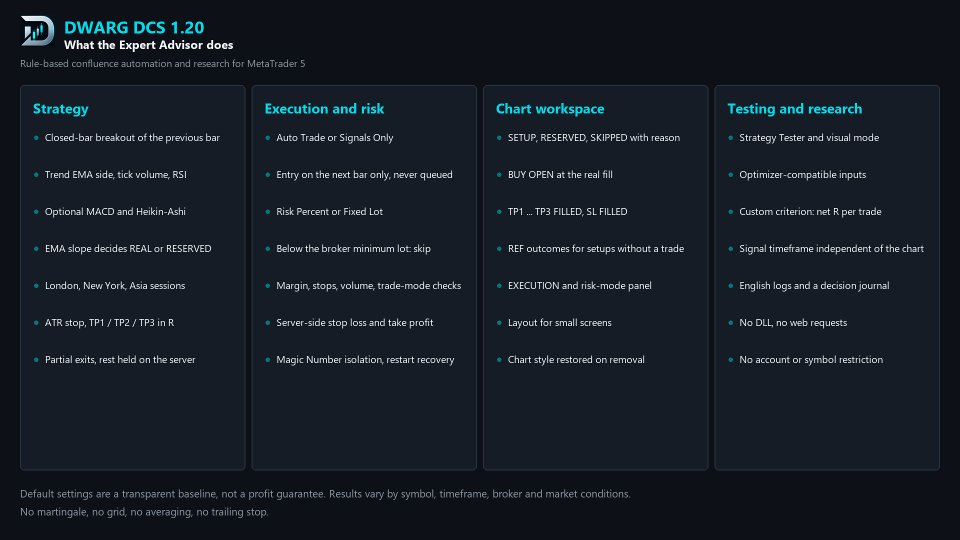Select Custom criterion: net R per trade
Viewport: 960px width, 540px height.
tap(810, 212)
